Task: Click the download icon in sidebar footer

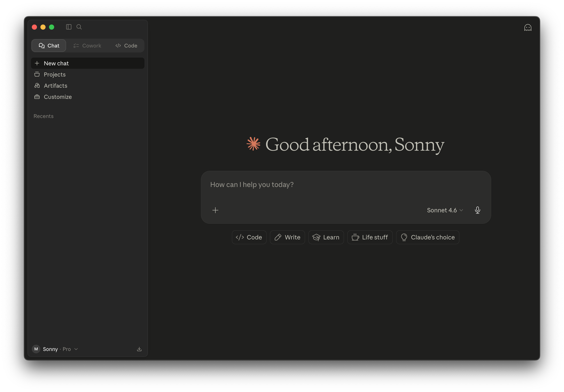Action: pos(139,349)
